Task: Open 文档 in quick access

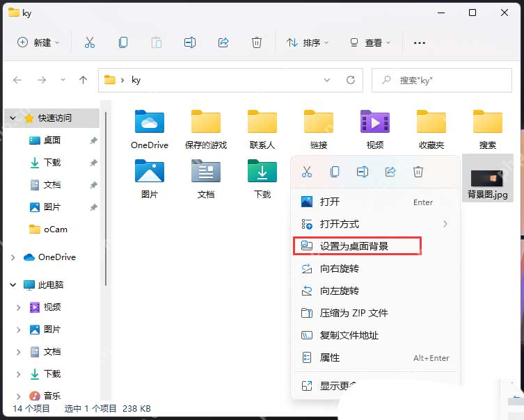Action: click(x=45, y=185)
